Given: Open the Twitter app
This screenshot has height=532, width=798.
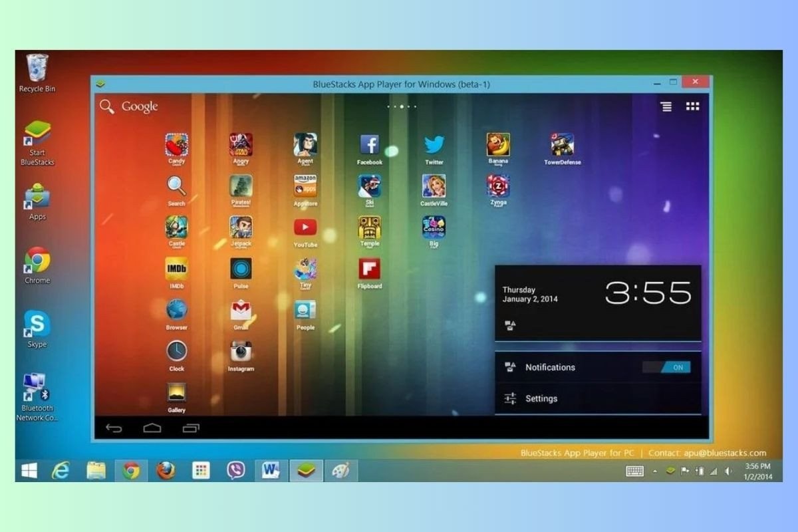Looking at the screenshot, I should [433, 144].
